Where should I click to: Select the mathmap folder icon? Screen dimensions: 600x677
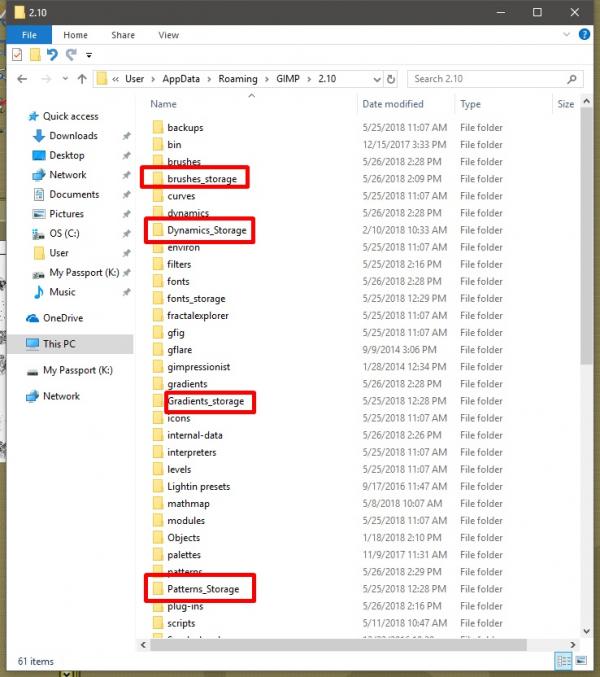[x=158, y=503]
